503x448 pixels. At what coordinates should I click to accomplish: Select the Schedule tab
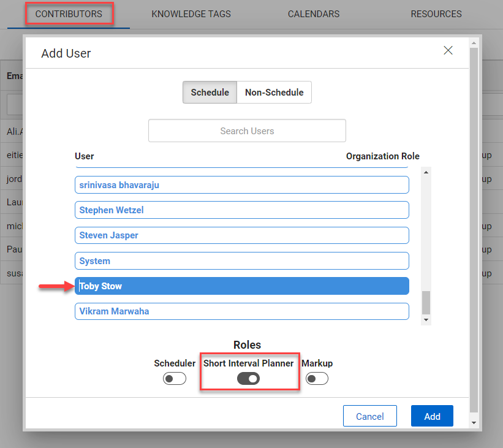tap(210, 92)
